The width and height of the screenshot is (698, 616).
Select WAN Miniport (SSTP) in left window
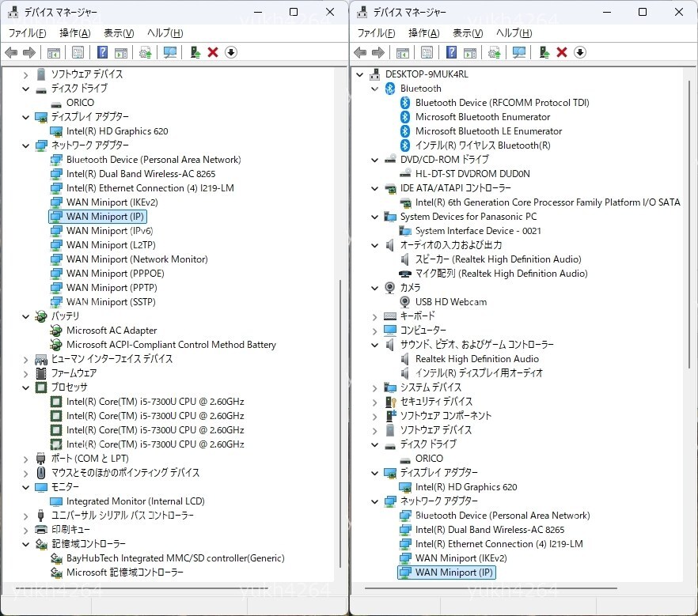click(x=111, y=302)
